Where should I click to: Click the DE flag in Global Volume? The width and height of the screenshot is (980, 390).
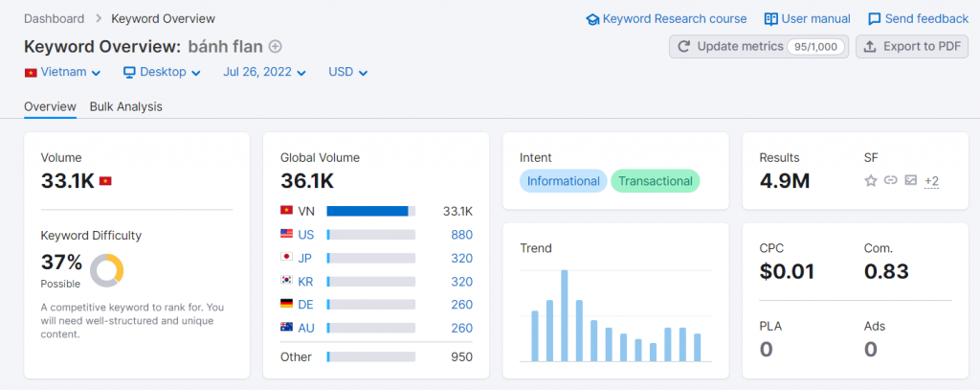pyautogui.click(x=286, y=304)
